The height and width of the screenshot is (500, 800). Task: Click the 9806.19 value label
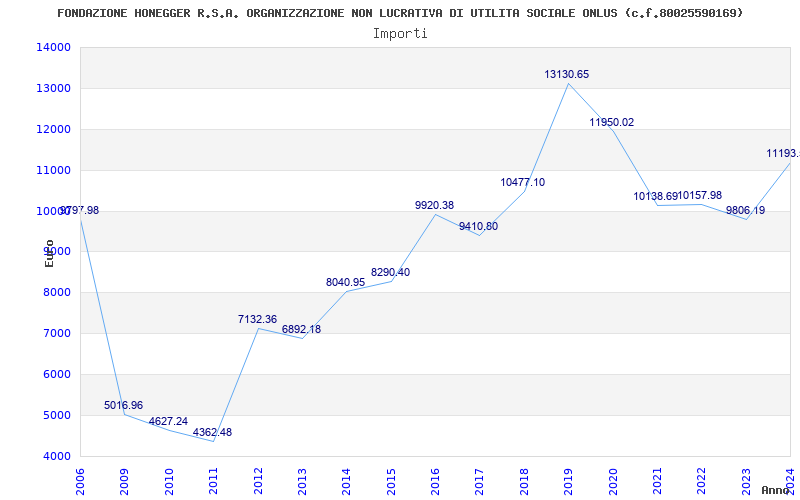pos(745,210)
